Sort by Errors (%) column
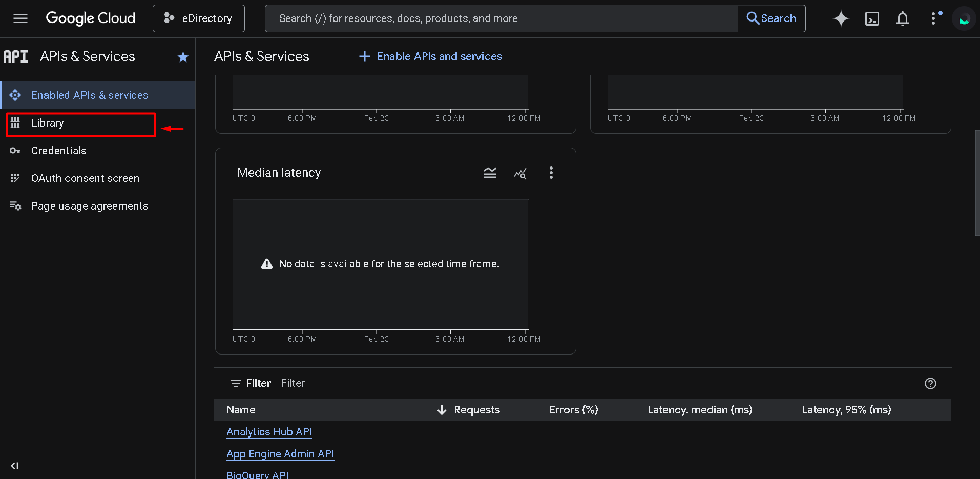The image size is (980, 479). coord(574,410)
